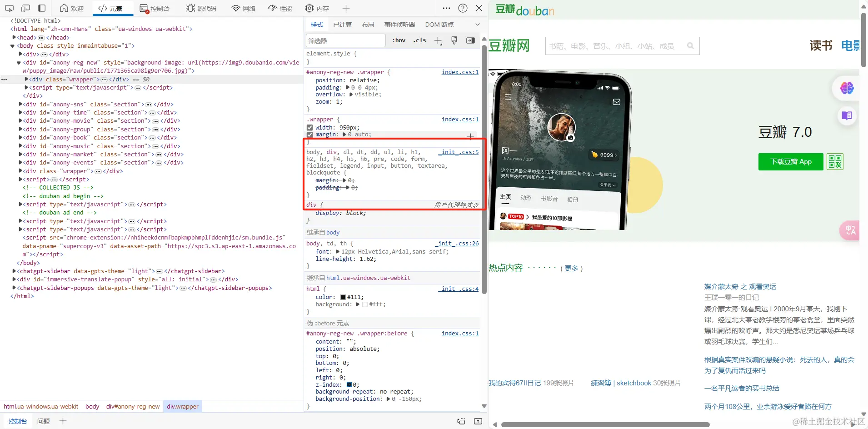Image resolution: width=868 pixels, height=429 pixels.
Task: Click the green QR code icon
Action: pyautogui.click(x=835, y=161)
